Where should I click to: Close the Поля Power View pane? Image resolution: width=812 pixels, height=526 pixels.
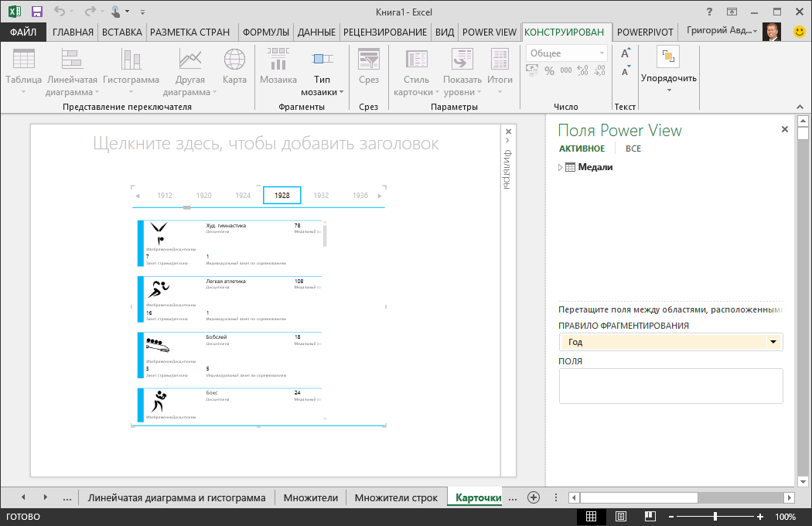[785, 129]
